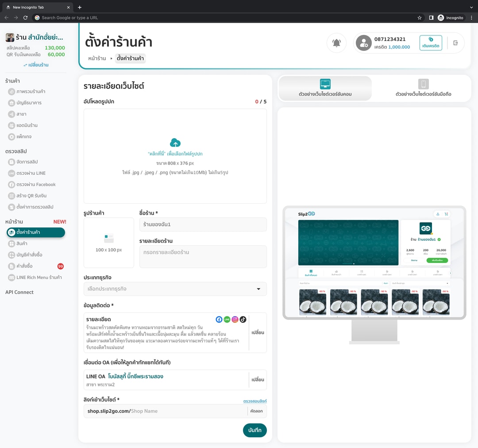Open ตรวจผ่าน LINE in sidebar

31,173
